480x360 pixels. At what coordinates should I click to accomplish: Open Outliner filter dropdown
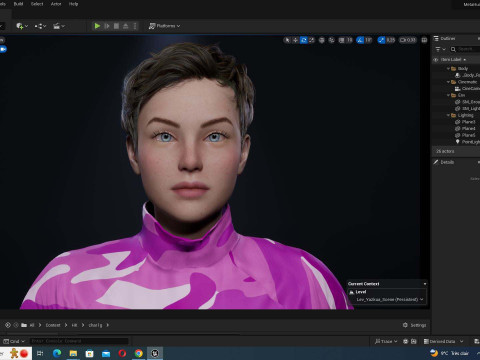pyautogui.click(x=440, y=49)
